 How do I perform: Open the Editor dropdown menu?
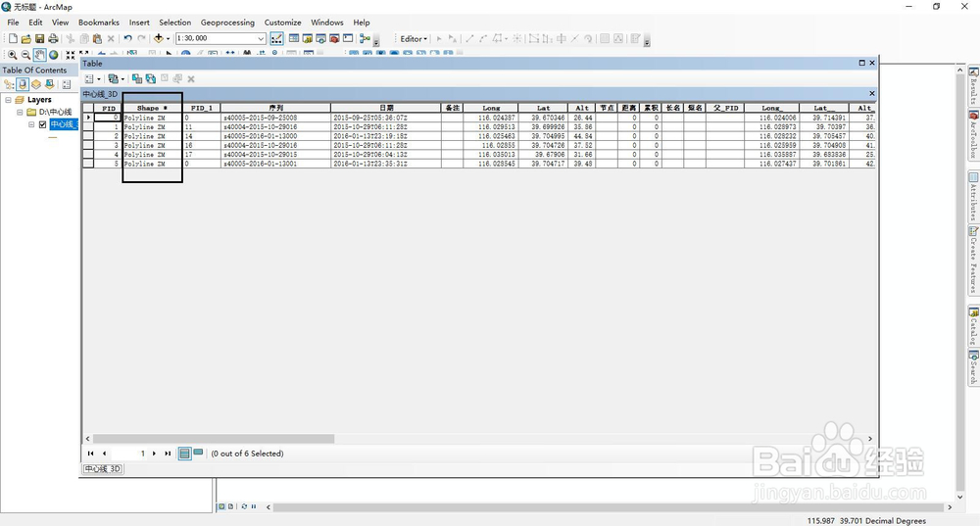point(414,39)
